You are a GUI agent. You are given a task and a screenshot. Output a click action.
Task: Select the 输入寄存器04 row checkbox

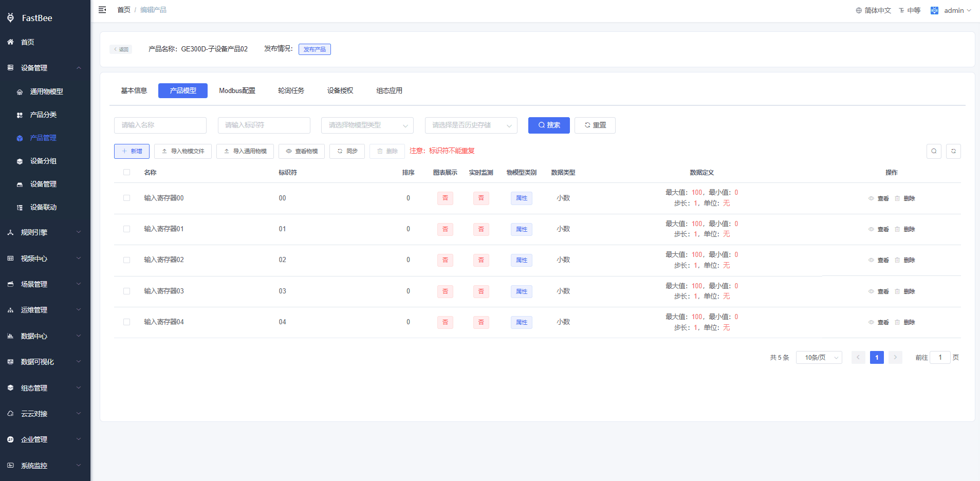(x=126, y=322)
